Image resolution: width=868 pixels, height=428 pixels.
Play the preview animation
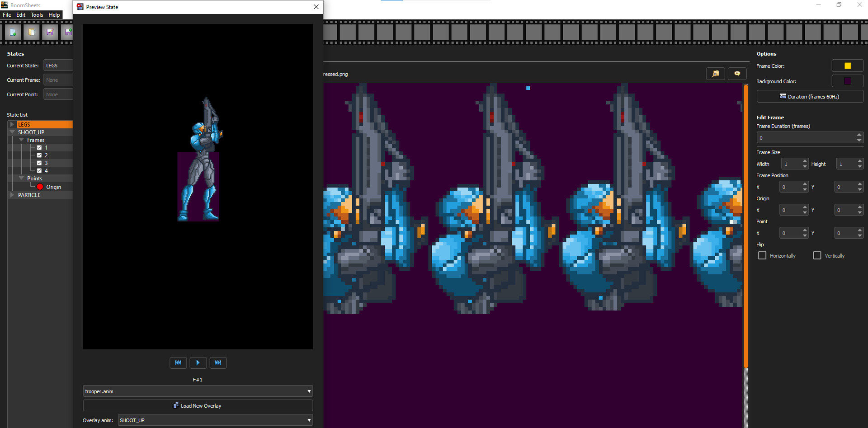click(198, 363)
